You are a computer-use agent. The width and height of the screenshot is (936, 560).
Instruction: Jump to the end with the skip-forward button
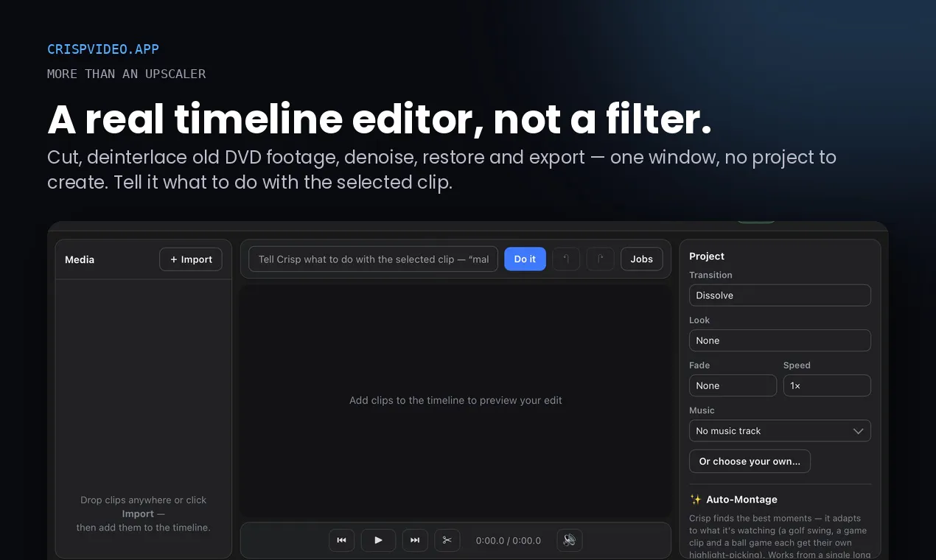415,540
